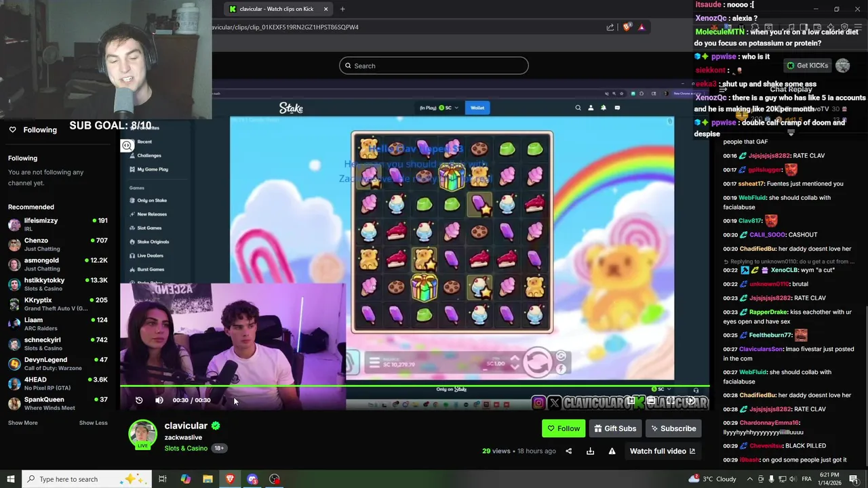Screen dimensions: 868x488
Task: Open SpankQueen recommended channel
Action: coord(58,403)
